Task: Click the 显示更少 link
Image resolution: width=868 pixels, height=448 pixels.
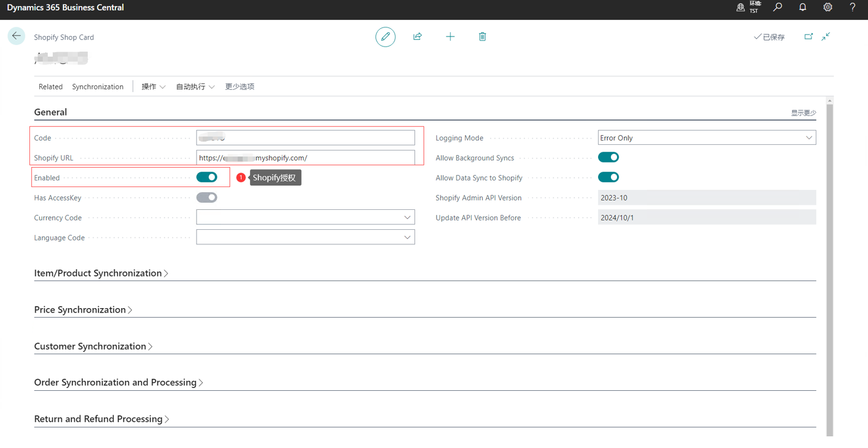Action: [x=804, y=113]
